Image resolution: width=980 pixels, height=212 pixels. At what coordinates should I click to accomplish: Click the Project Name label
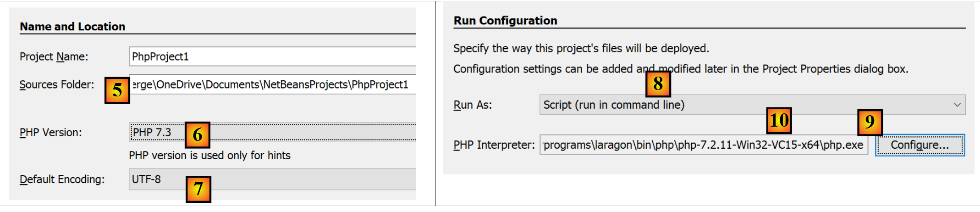[x=54, y=56]
